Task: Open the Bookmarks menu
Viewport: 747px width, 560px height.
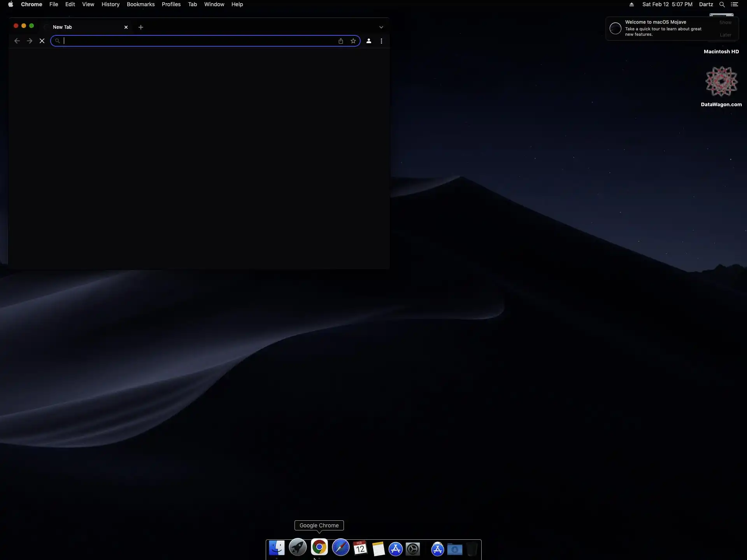Action: click(x=140, y=4)
